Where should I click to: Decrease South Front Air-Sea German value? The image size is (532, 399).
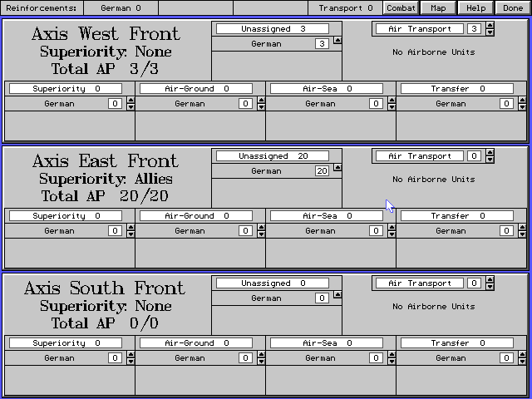point(392,362)
